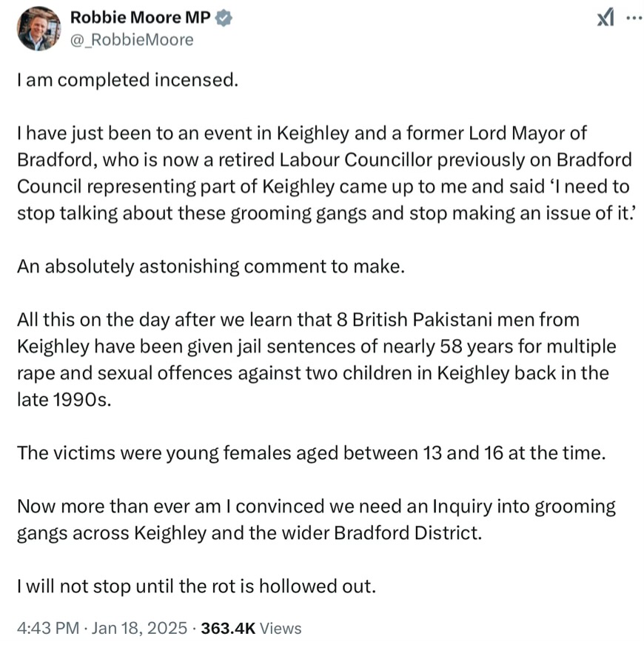Viewport: 644px width, 645px height.
Task: Click the blue verified badge
Action: click(224, 19)
